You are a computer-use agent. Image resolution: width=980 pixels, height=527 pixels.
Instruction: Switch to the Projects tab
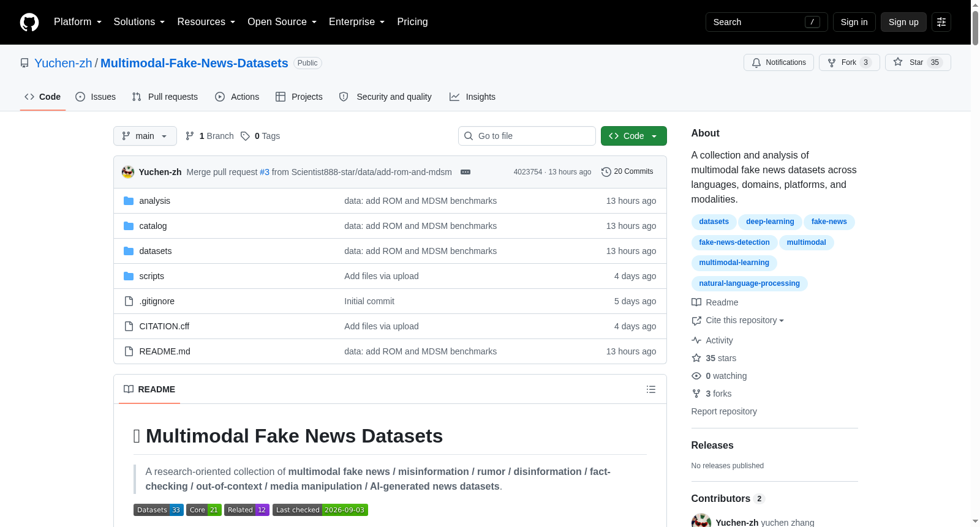299,97
